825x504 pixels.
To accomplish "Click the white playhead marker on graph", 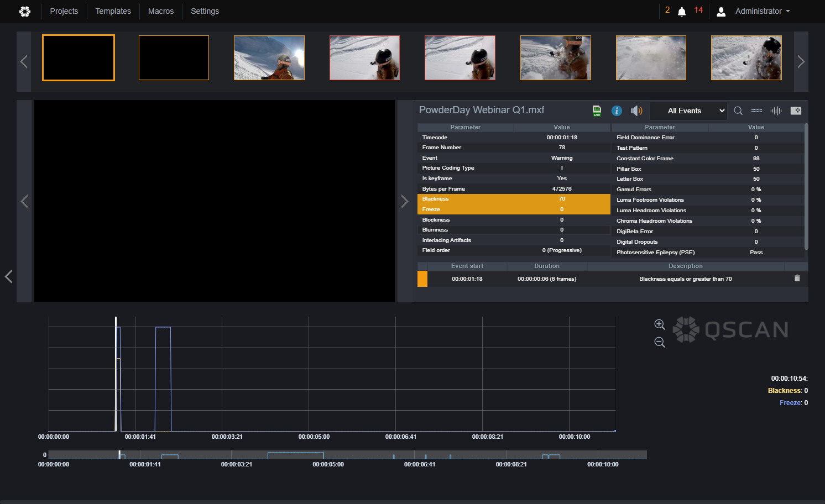I will tap(116, 374).
